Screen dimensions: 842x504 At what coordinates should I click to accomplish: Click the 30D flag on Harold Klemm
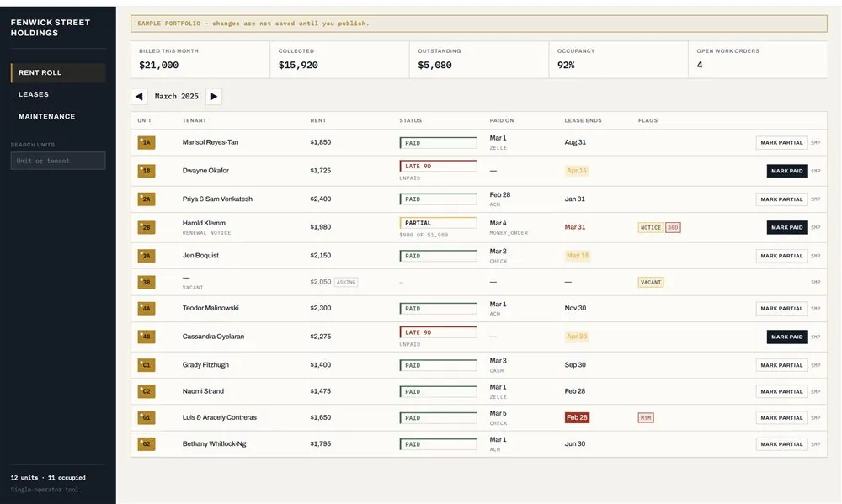click(673, 227)
